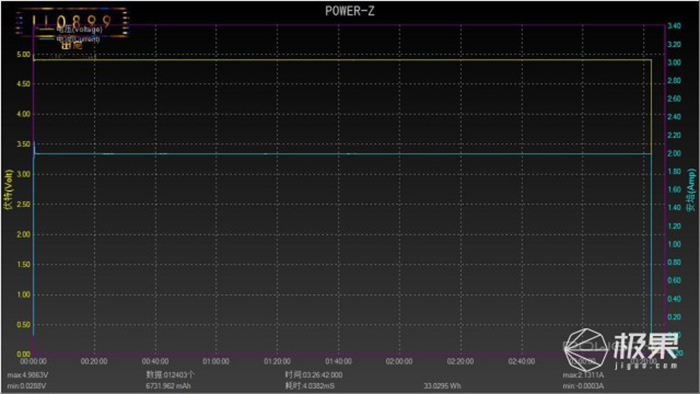
Task: Click the min -0.0003A current readout
Action: (583, 386)
